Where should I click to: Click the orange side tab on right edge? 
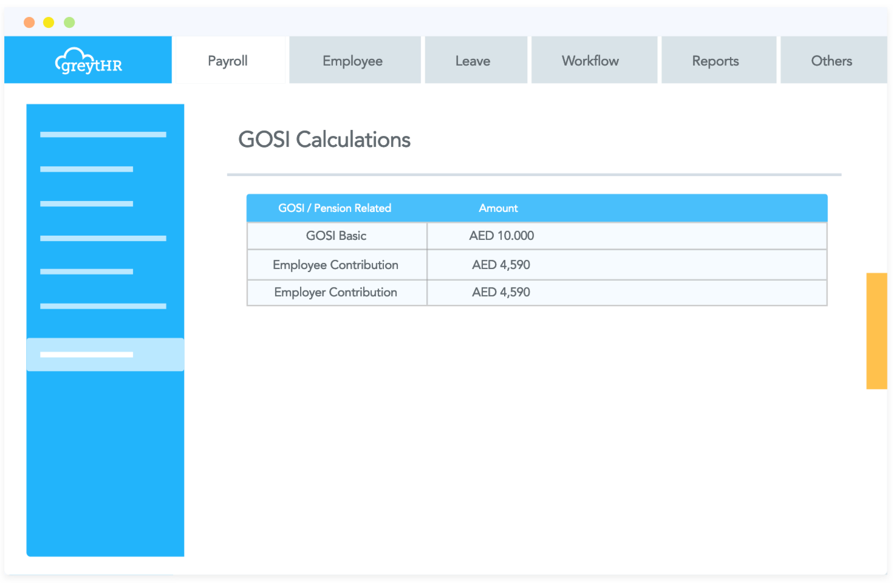876,331
